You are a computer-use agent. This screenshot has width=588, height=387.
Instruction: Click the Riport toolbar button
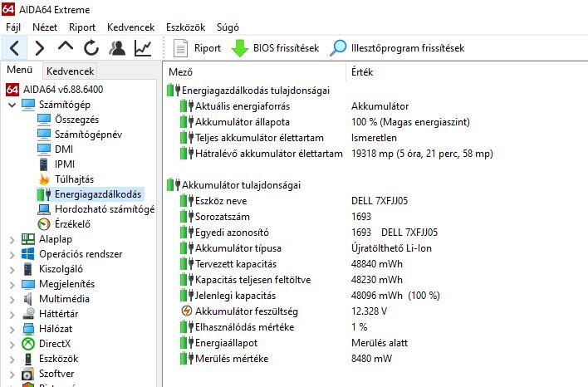(x=198, y=48)
